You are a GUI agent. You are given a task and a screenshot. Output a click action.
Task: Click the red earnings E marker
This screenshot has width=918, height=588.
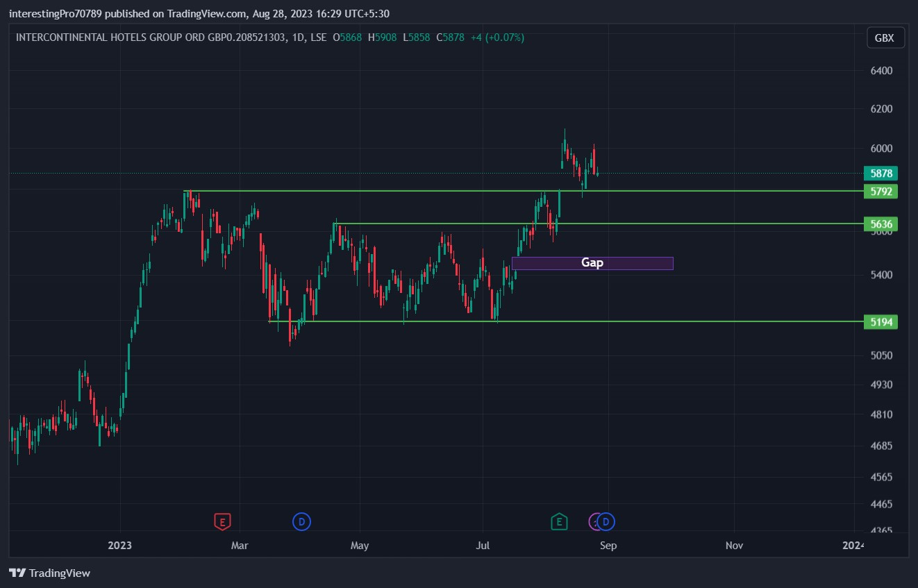tap(222, 521)
